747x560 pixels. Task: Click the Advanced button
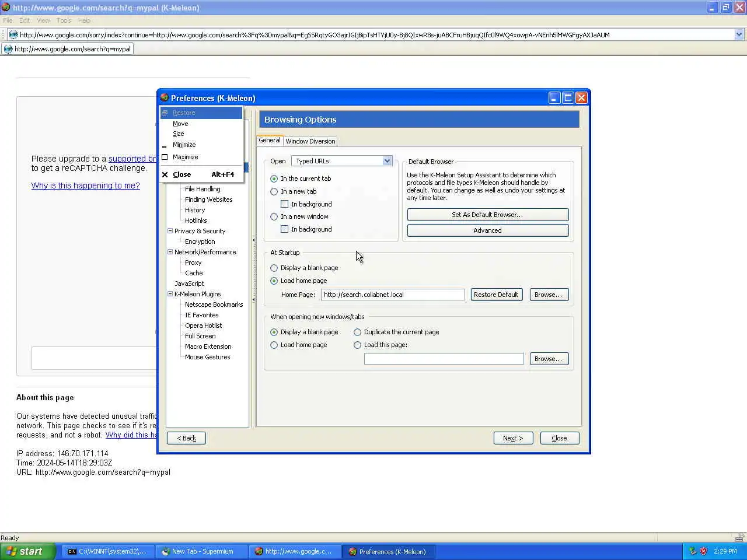(488, 230)
